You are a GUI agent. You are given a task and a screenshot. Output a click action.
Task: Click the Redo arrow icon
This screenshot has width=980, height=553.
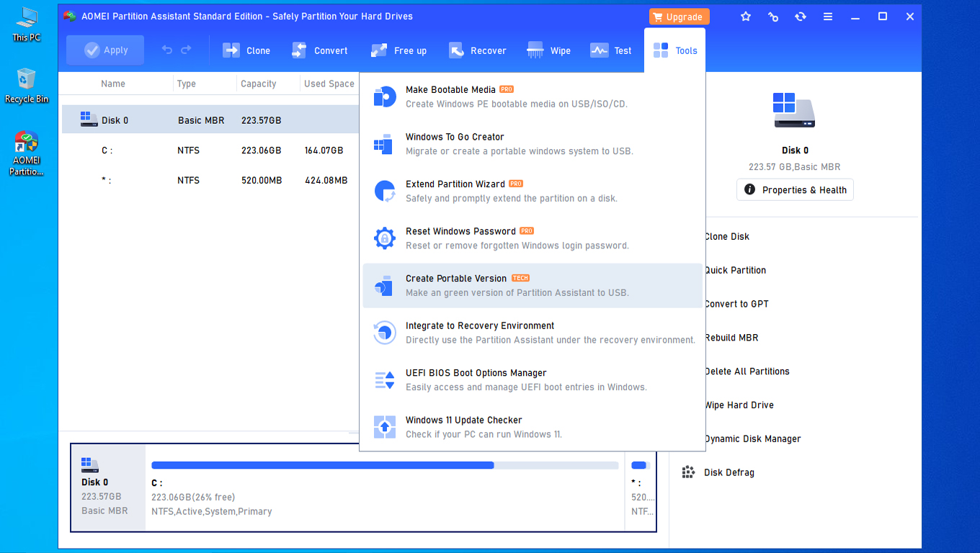tap(187, 50)
